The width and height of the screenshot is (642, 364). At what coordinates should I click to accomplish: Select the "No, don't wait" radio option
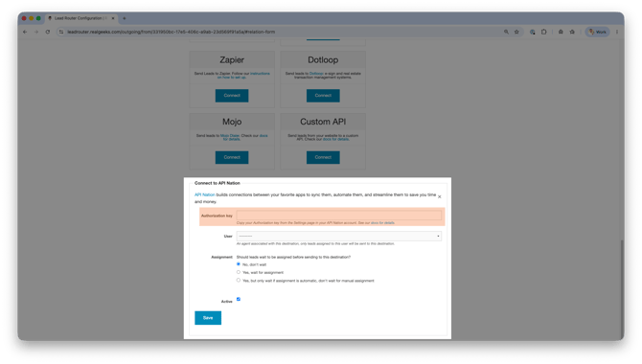239,264
